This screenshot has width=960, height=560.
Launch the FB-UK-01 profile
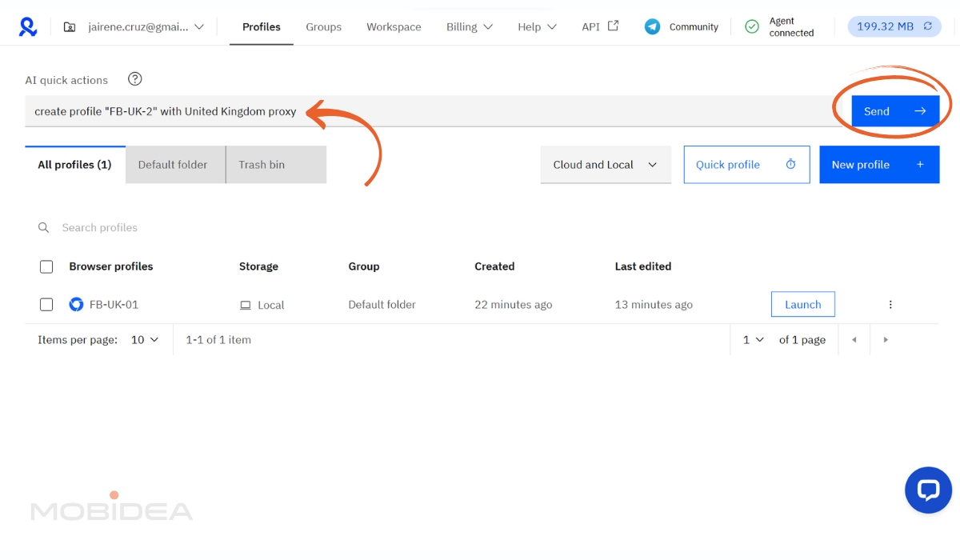(802, 304)
